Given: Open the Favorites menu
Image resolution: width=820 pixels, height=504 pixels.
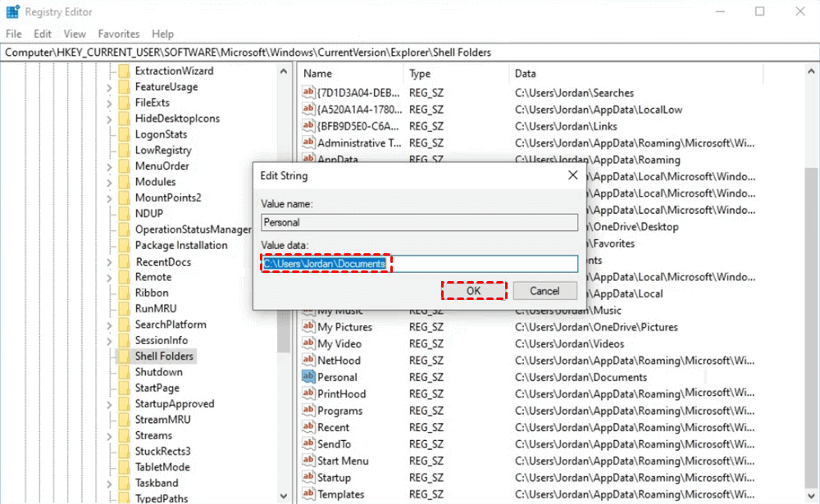Looking at the screenshot, I should point(119,34).
